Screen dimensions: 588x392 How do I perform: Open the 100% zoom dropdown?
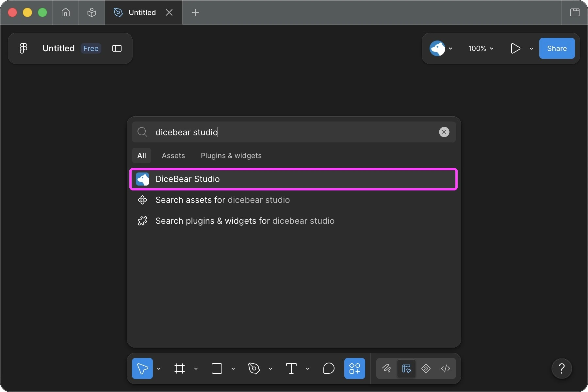(x=481, y=48)
